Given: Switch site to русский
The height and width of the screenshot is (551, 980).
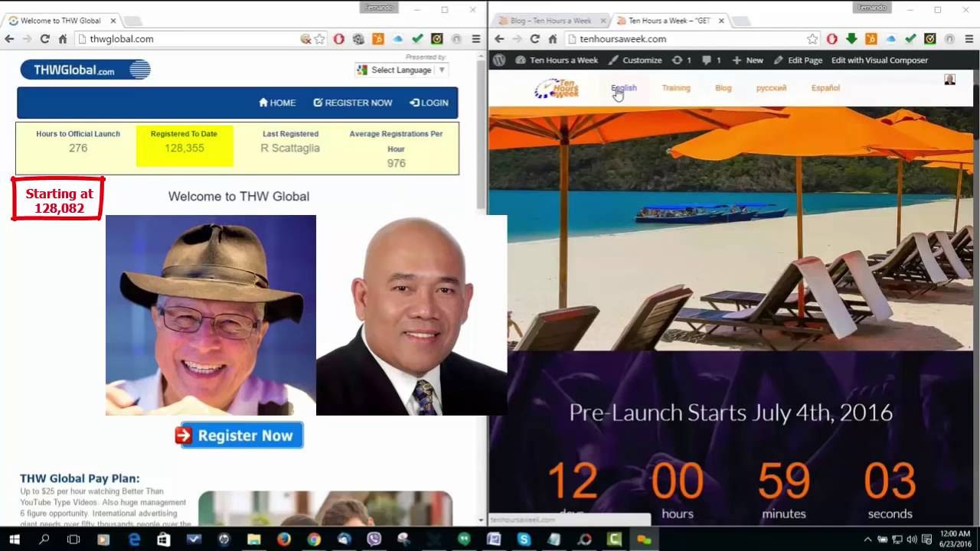Looking at the screenshot, I should 771,88.
